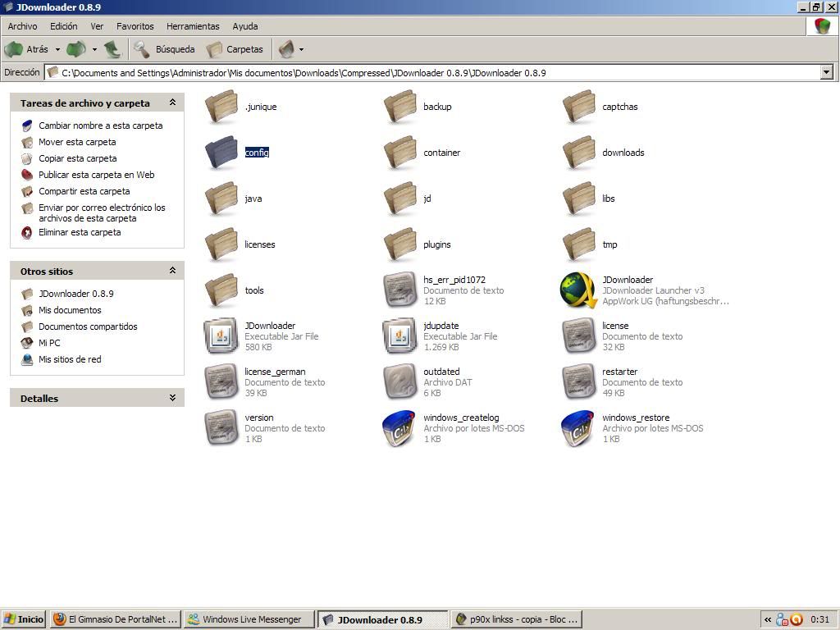Select the licenses folder icon
This screenshot has width=840, height=630.
coord(221,244)
